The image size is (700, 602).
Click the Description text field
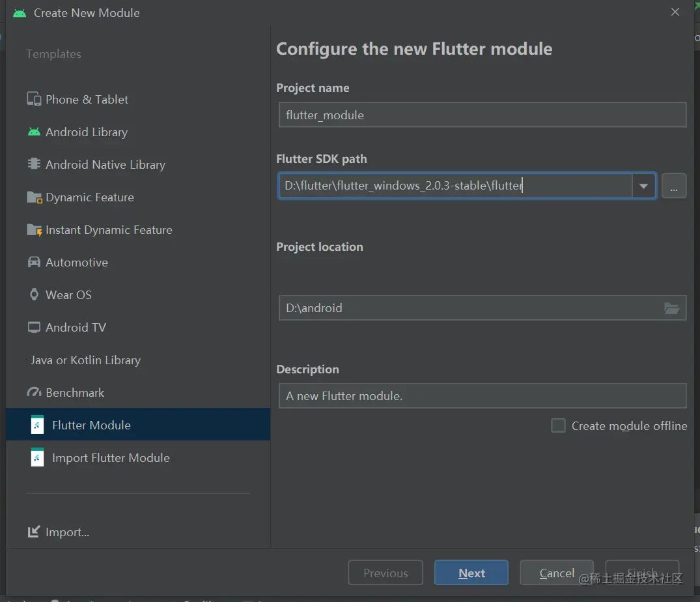[x=482, y=395]
